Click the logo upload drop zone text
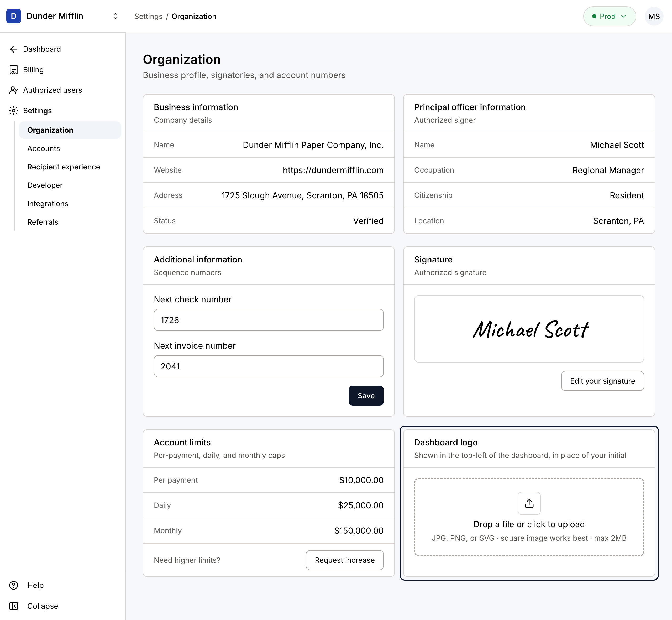 [529, 524]
